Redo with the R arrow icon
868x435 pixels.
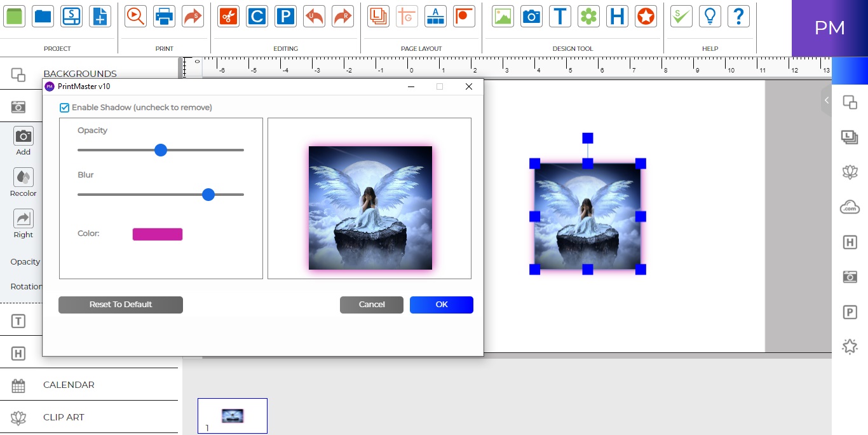(342, 16)
